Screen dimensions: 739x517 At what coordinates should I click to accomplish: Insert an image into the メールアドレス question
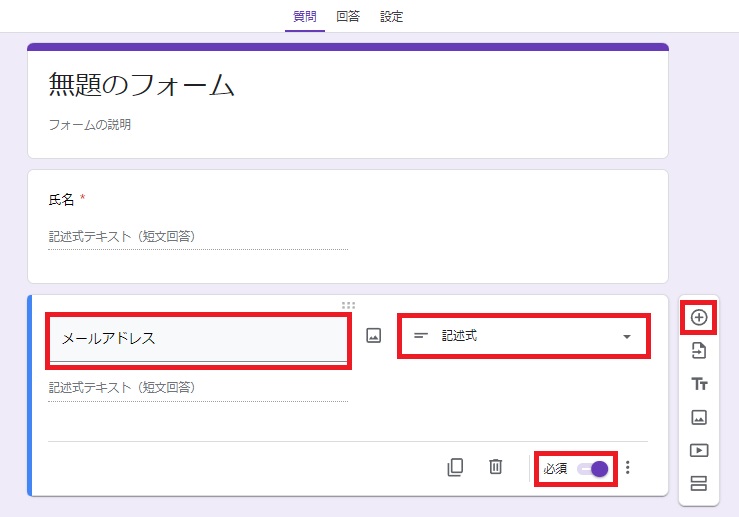tap(373, 336)
